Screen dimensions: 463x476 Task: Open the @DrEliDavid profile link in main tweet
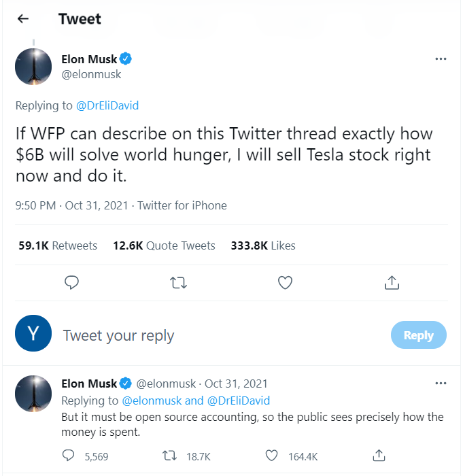pos(107,105)
